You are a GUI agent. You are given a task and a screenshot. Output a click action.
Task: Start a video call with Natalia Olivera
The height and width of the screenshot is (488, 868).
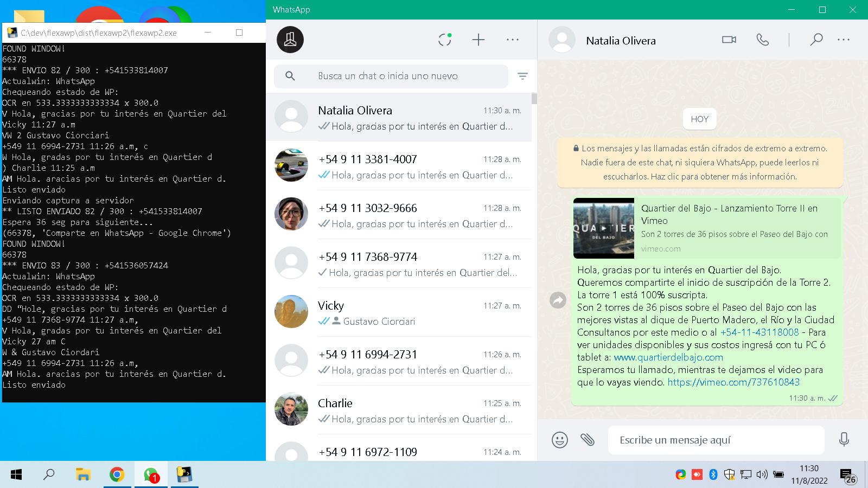pos(729,40)
